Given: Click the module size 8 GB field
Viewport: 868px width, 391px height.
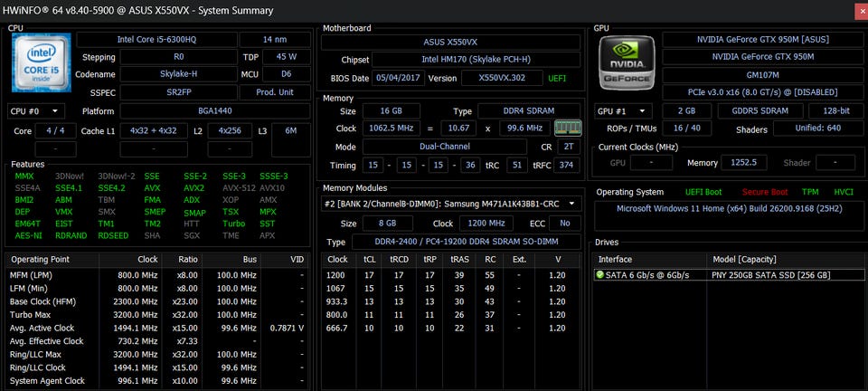Looking at the screenshot, I should [388, 224].
